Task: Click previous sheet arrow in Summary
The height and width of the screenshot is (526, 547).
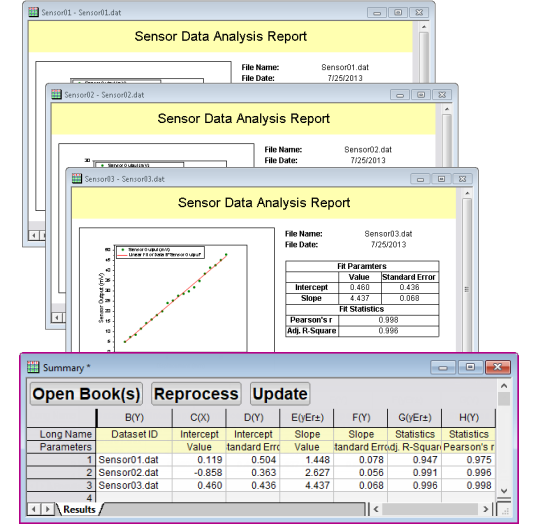Action: click(x=34, y=510)
